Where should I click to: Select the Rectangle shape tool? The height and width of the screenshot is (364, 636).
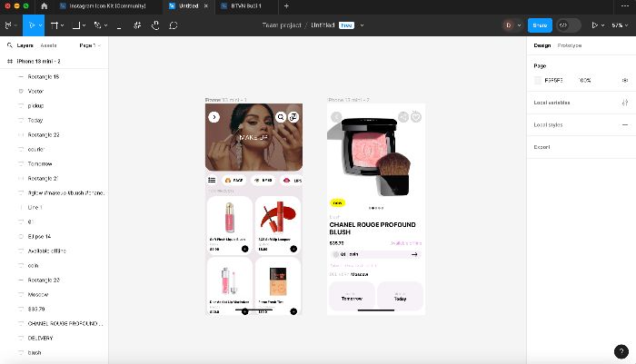click(75, 25)
